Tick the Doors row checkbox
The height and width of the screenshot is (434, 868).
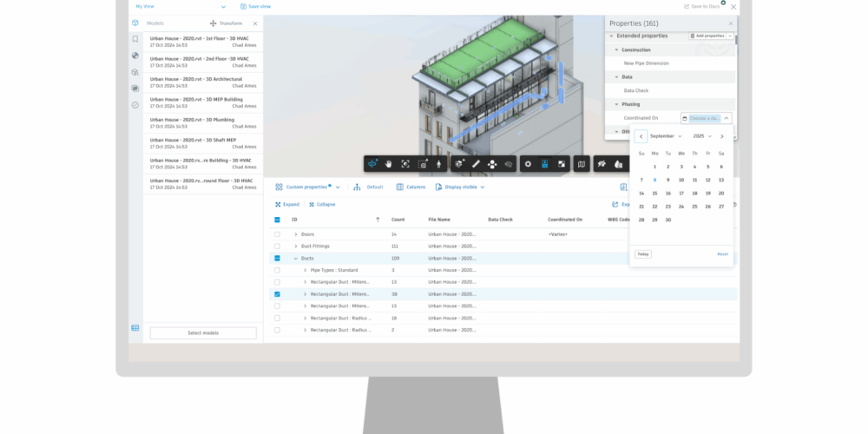pos(277,234)
